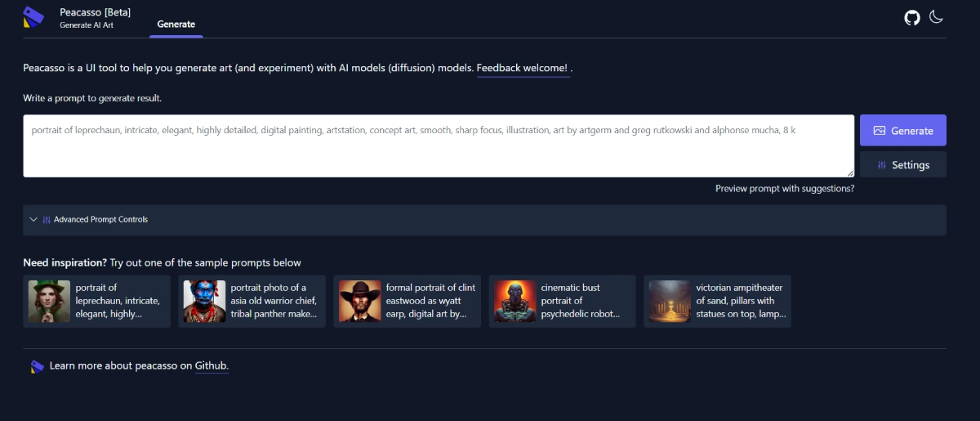This screenshot has height=421, width=980.
Task: Open the GitHub icon in the header
Action: pos(912,17)
